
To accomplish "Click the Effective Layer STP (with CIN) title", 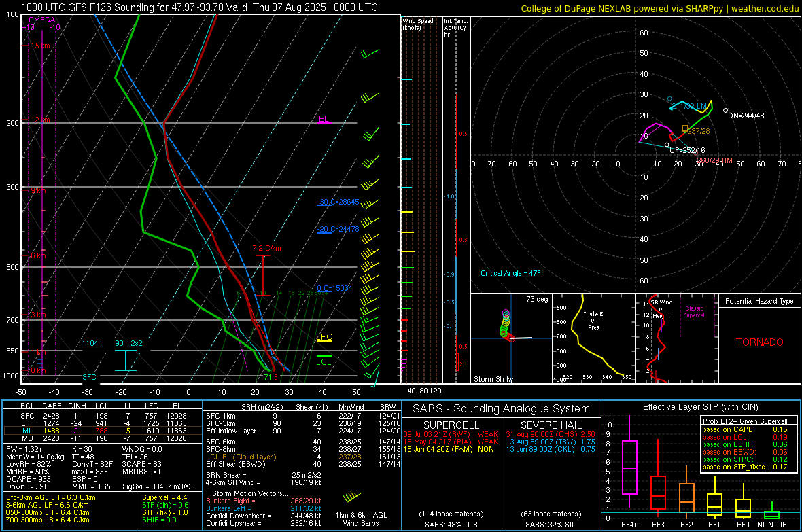I will pos(700,407).
